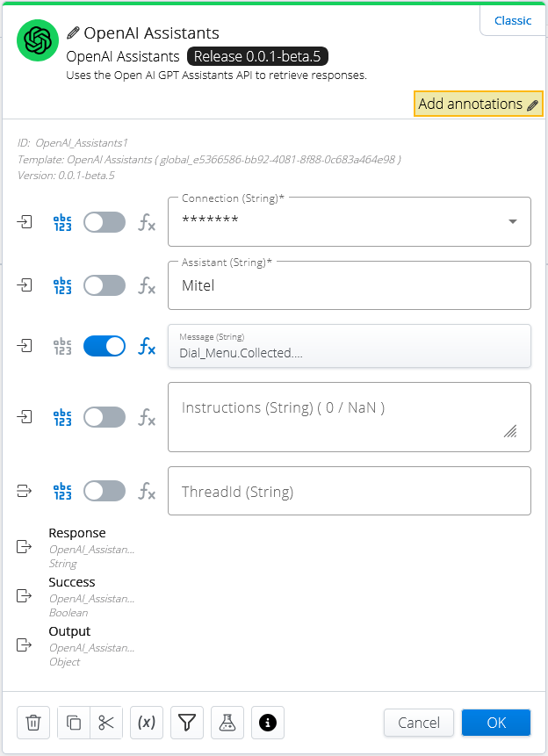Click the Add annotations button
Image resolution: width=548 pixels, height=756 pixels.
(x=479, y=104)
